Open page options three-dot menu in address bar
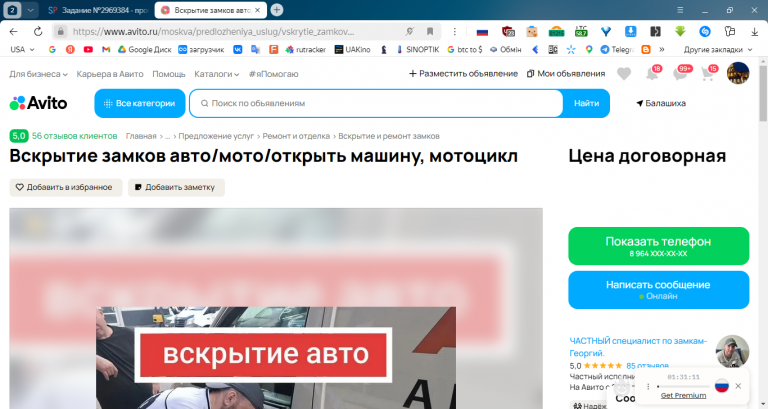768x409 pixels. pos(455,31)
